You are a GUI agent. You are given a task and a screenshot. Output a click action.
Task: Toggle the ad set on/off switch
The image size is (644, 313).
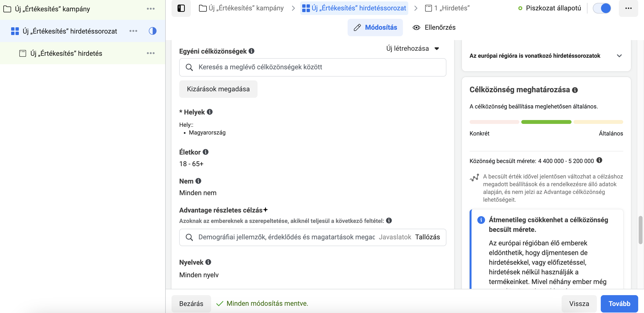point(602,8)
